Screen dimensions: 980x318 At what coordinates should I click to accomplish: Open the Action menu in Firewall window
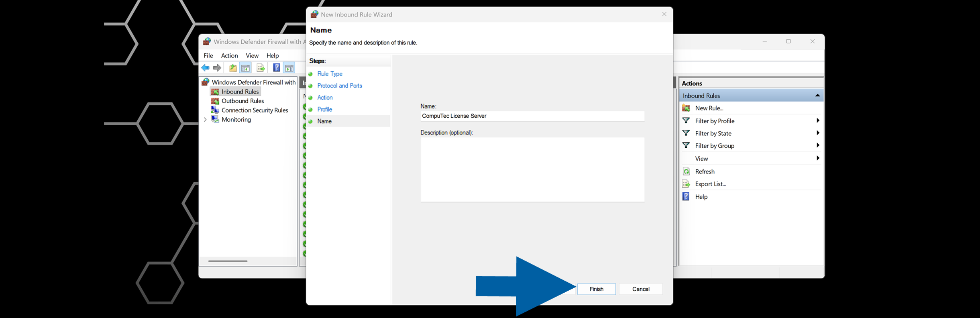tap(229, 55)
